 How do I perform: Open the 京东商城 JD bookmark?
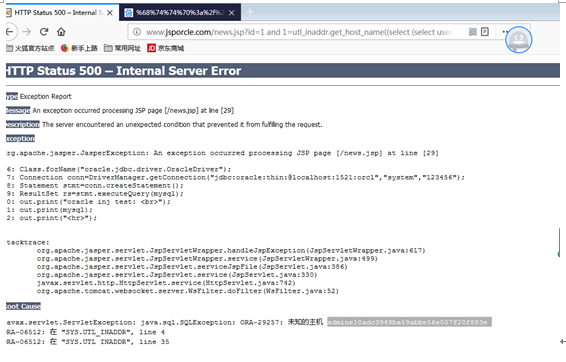click(166, 48)
